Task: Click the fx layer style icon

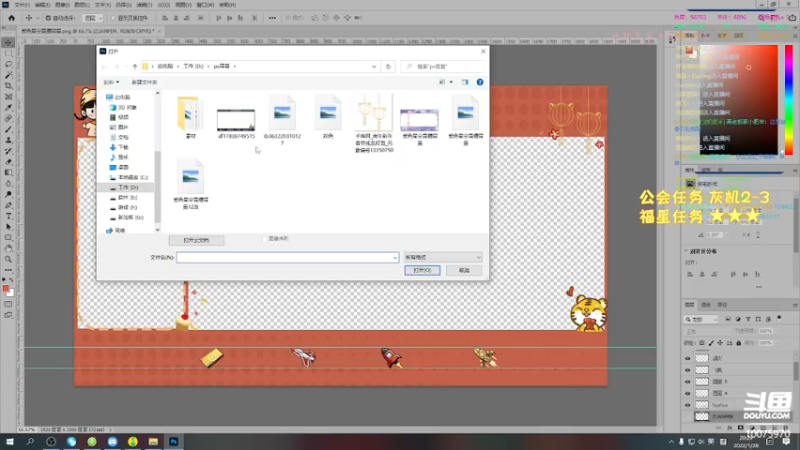Action: [x=730, y=428]
